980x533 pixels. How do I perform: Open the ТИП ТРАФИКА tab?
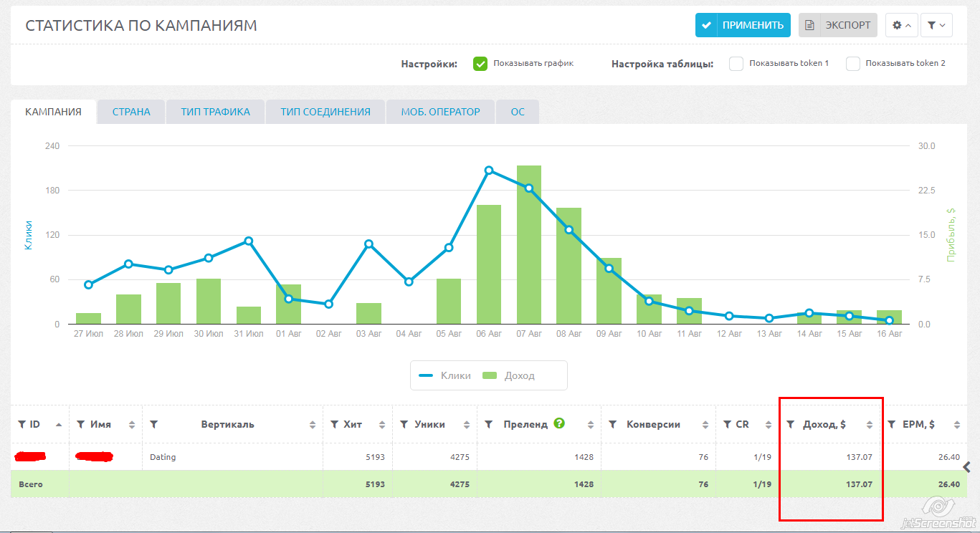click(x=215, y=112)
